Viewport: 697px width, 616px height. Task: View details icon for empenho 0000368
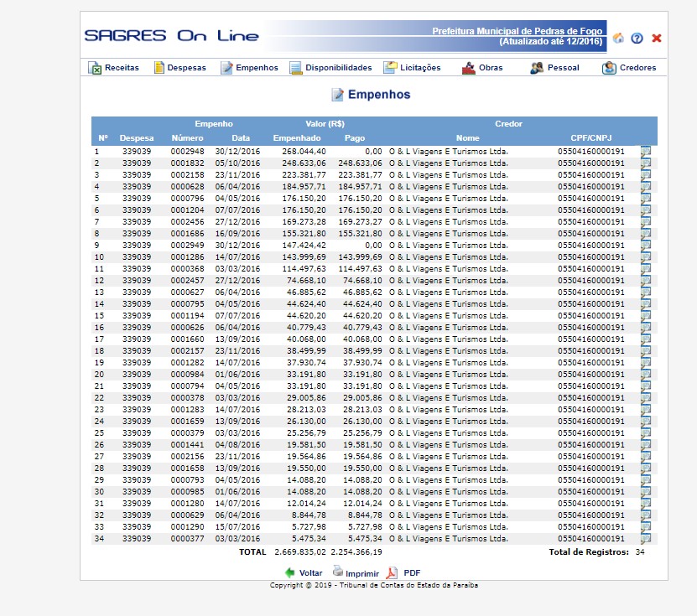[646, 269]
